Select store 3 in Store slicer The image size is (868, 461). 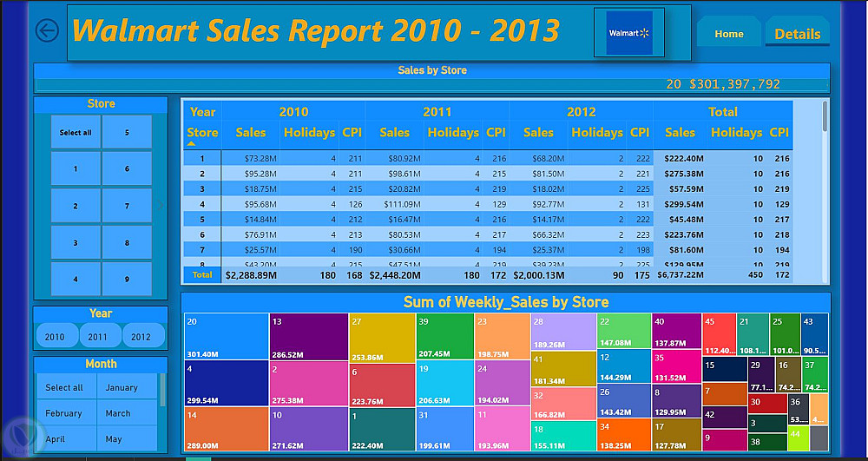76,242
